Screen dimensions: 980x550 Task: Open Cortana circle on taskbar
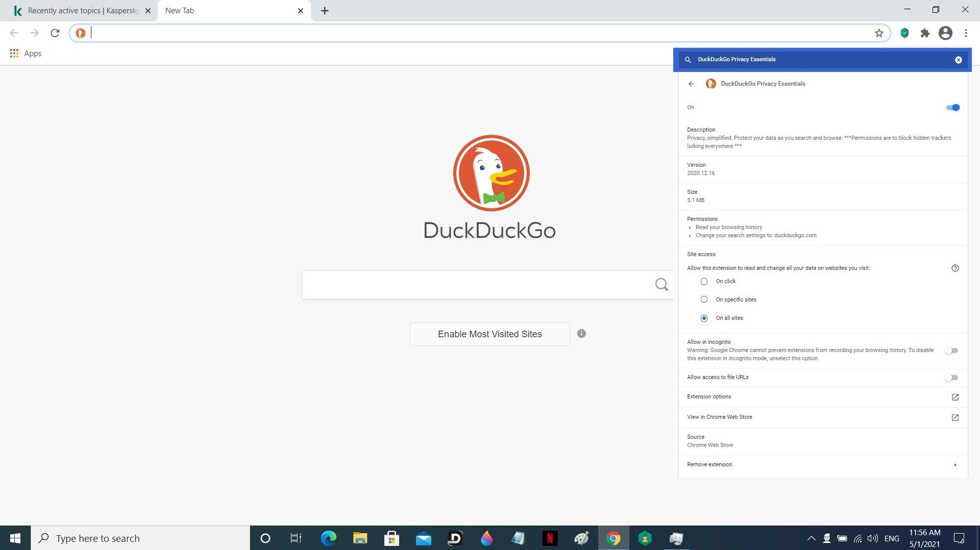pos(265,538)
